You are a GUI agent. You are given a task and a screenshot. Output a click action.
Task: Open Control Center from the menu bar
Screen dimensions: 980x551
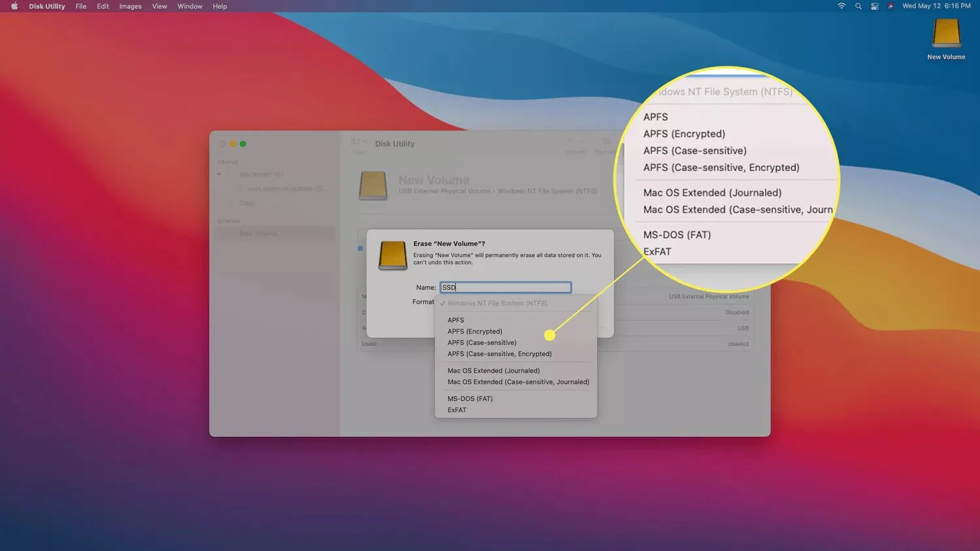(875, 6)
